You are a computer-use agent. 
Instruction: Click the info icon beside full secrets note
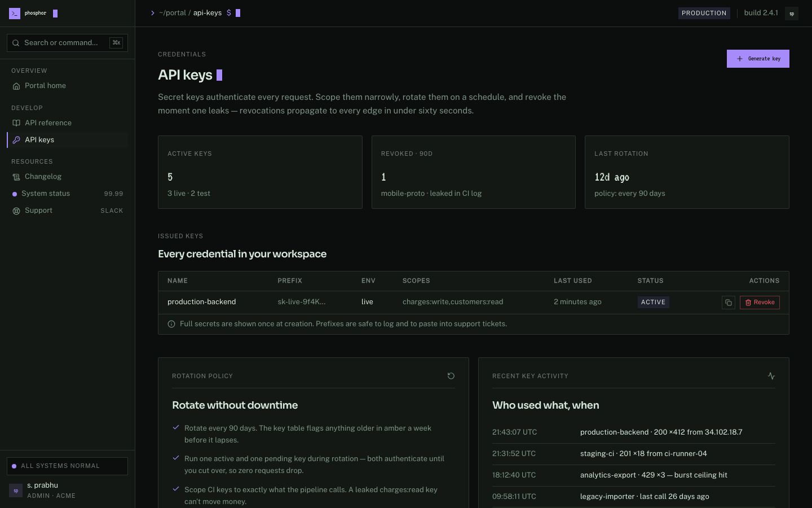(x=171, y=324)
